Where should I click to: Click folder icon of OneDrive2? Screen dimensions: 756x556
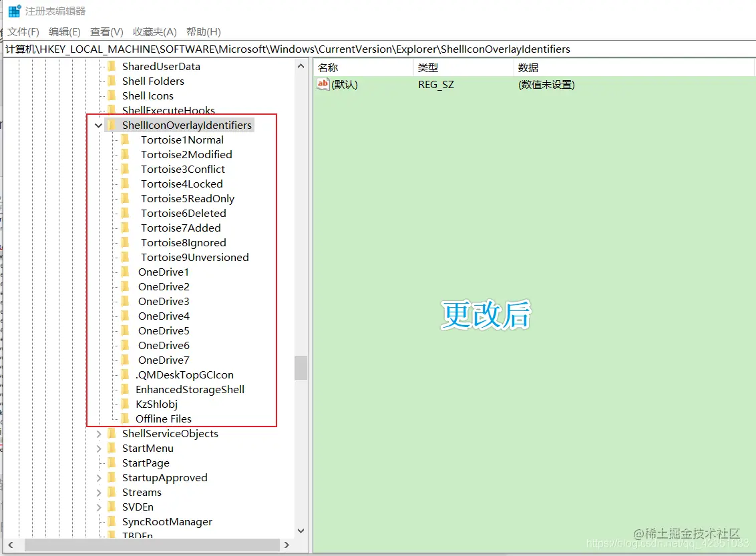126,286
